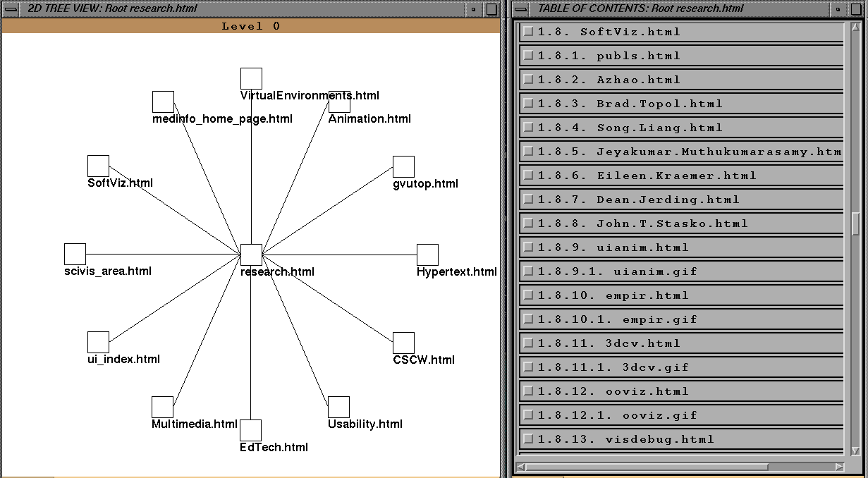
Task: Click the VirtualEnvironments.html node square
Action: (x=251, y=78)
